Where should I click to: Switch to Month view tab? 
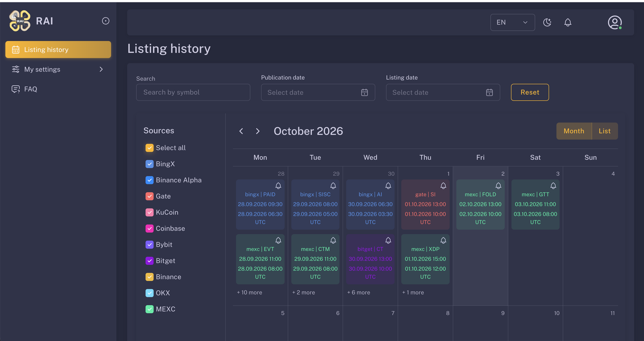[574, 131]
